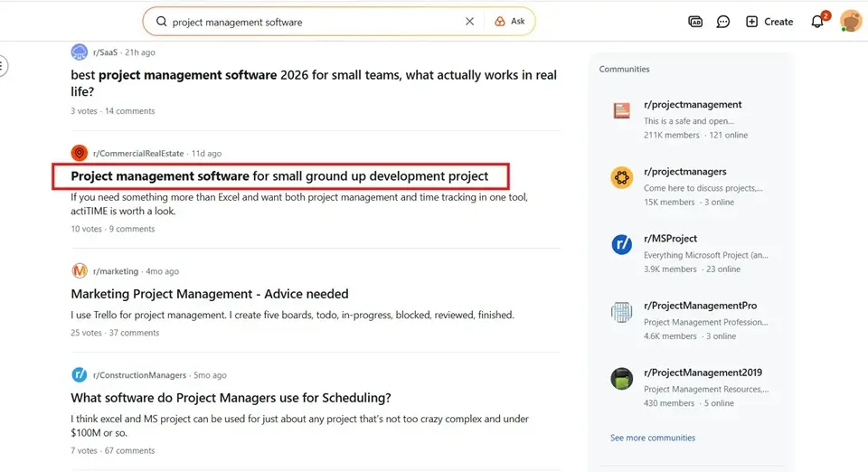The width and height of the screenshot is (868, 472).
Task: Click the '3 votes · 14 comments' text
Action: point(113,110)
